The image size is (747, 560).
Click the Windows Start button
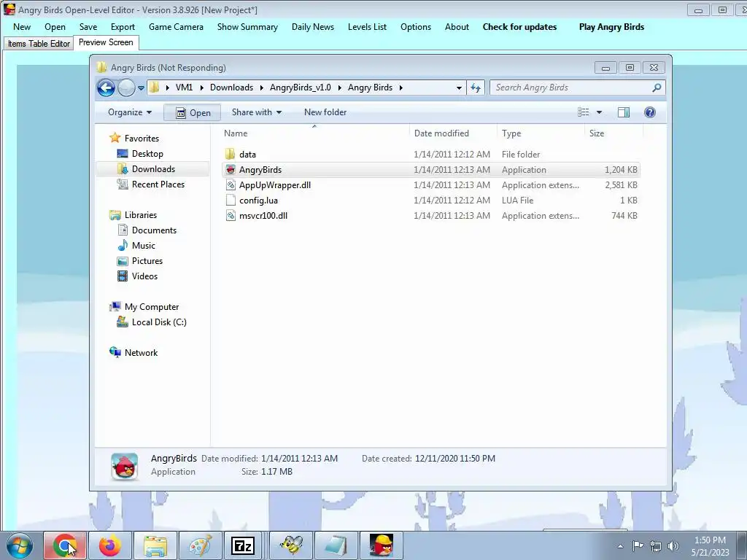[20, 545]
